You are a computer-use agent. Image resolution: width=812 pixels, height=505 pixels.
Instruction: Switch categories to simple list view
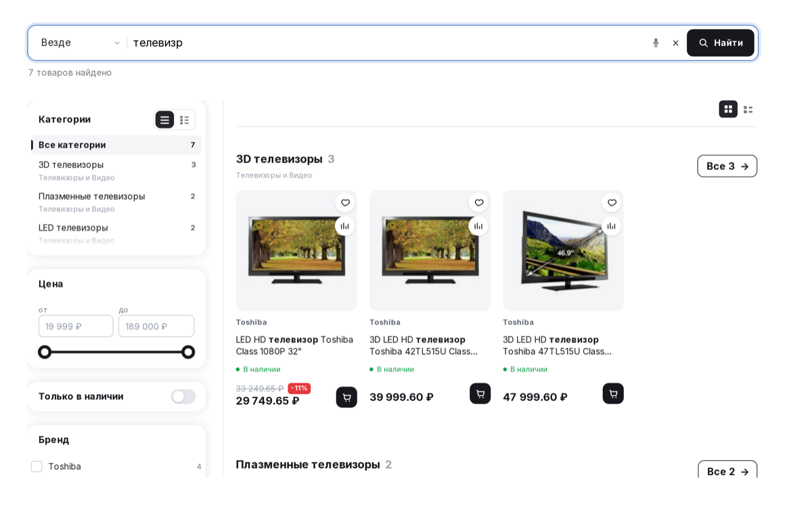pos(164,120)
